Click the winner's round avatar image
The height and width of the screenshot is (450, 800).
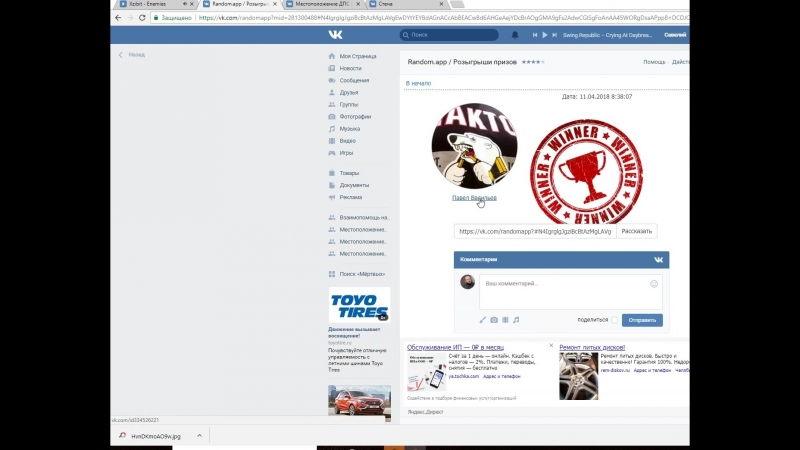click(x=474, y=146)
